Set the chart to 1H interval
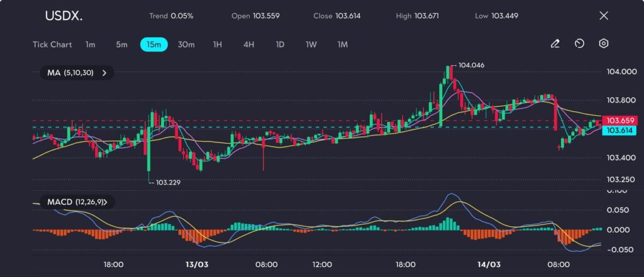Viewport: 644px width, 277px height. (218, 45)
